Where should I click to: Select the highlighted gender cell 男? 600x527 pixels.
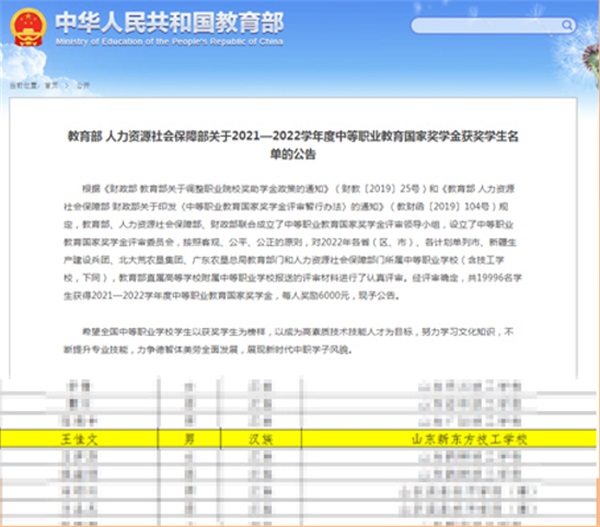[188, 438]
